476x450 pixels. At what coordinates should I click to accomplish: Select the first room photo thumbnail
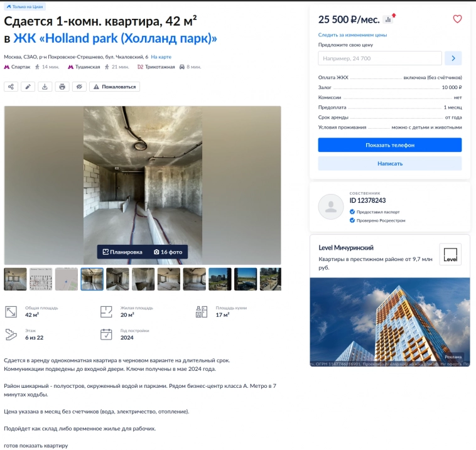coord(15,279)
